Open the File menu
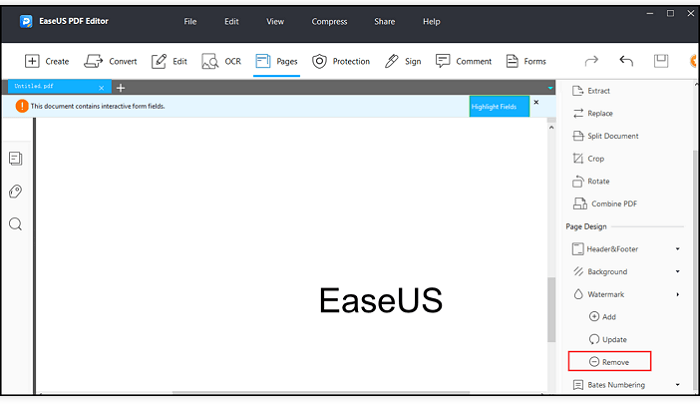Image resolution: width=700 pixels, height=415 pixels. click(x=190, y=21)
